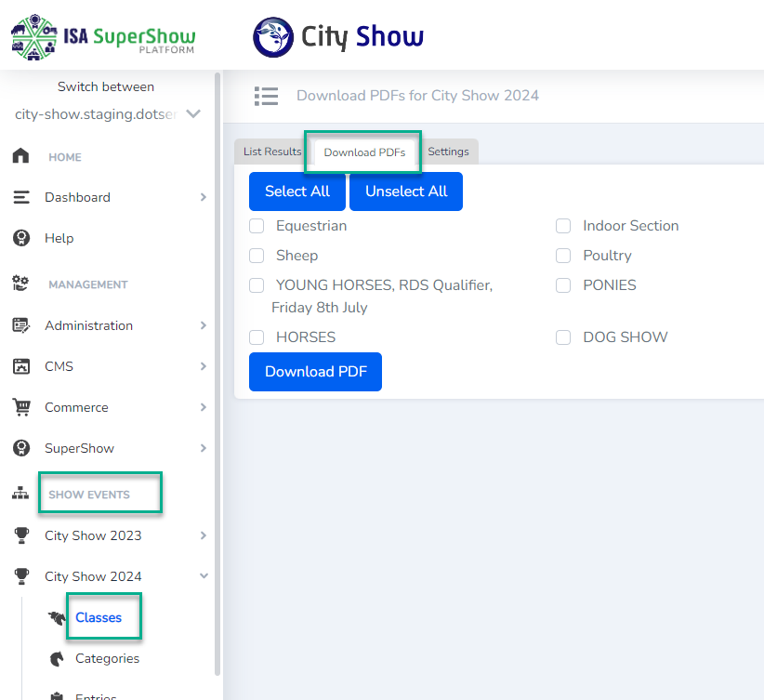Screen dimensions: 764x700
Task: Tick the Equestrian checkbox
Action: tap(257, 226)
